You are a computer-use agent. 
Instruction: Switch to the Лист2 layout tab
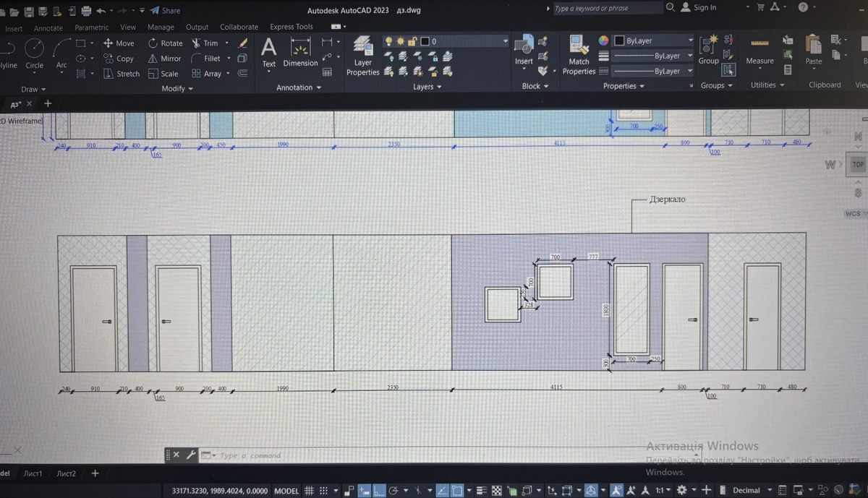coord(67,474)
